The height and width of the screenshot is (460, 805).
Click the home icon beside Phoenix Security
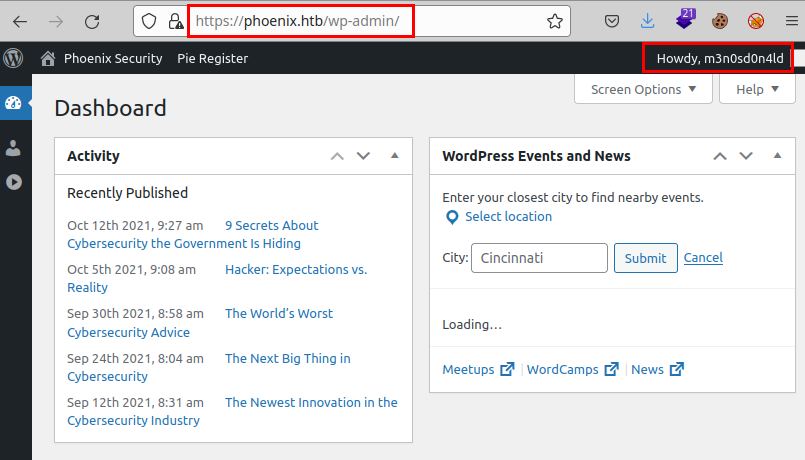click(48, 59)
